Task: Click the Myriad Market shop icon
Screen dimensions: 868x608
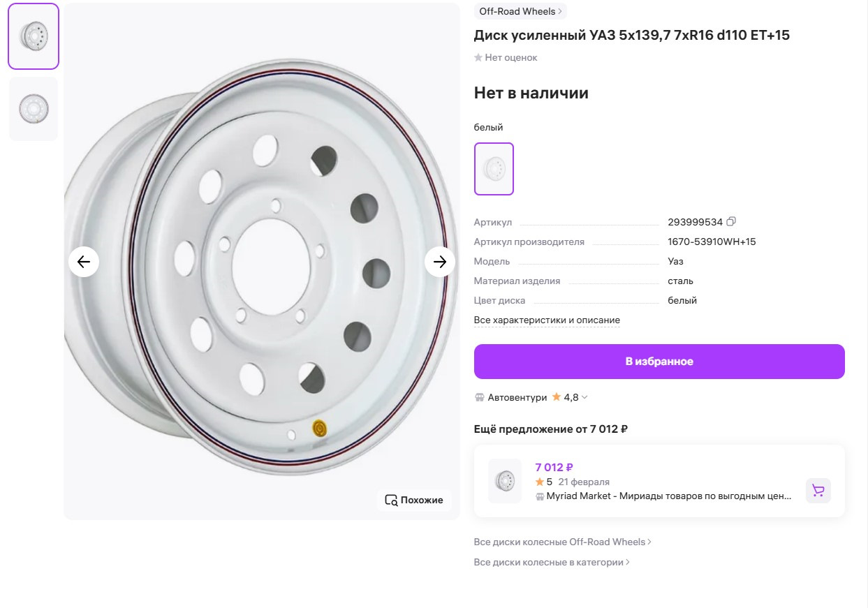Action: click(x=540, y=496)
